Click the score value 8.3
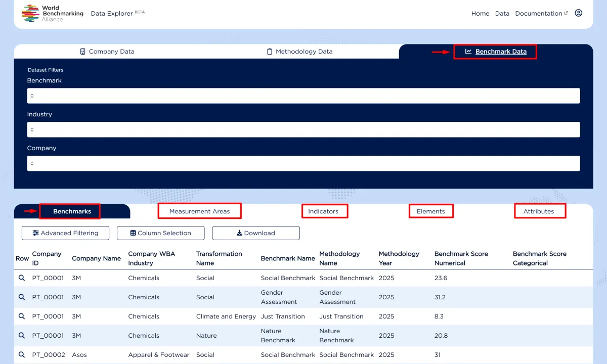The width and height of the screenshot is (607, 364). (439, 316)
